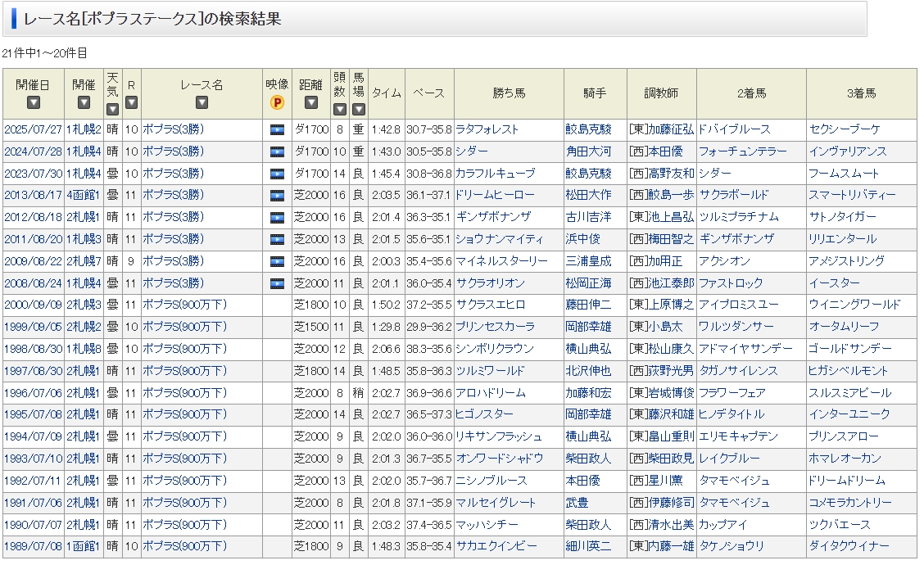924x565 pixels.
Task: Open winner シダー in 2024 row
Action: pyautogui.click(x=472, y=151)
